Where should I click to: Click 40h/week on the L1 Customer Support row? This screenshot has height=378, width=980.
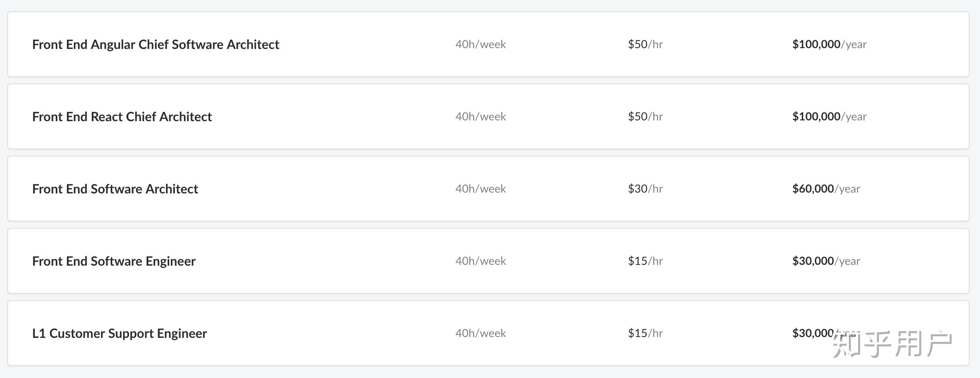480,333
